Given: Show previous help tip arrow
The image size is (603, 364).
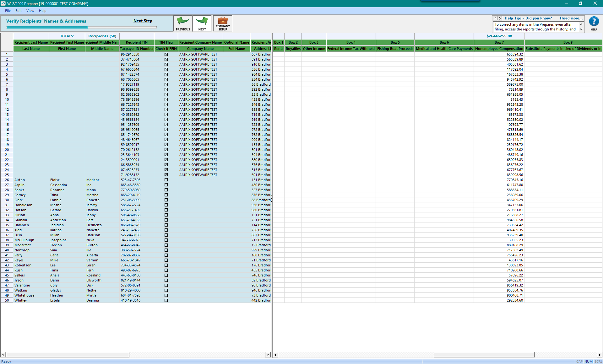Looking at the screenshot, I should [496, 18].
